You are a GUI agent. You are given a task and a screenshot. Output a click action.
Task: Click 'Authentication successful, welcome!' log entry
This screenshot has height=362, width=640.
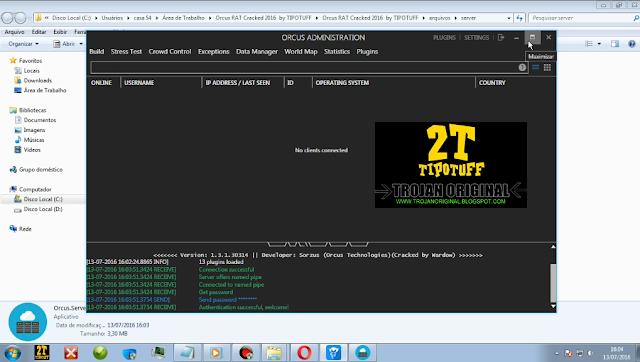(244, 307)
